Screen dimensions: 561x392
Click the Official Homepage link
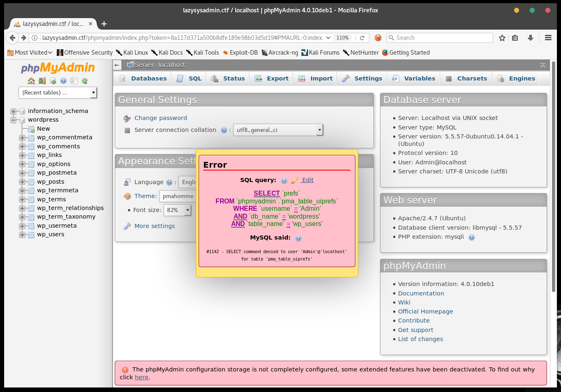coord(426,312)
